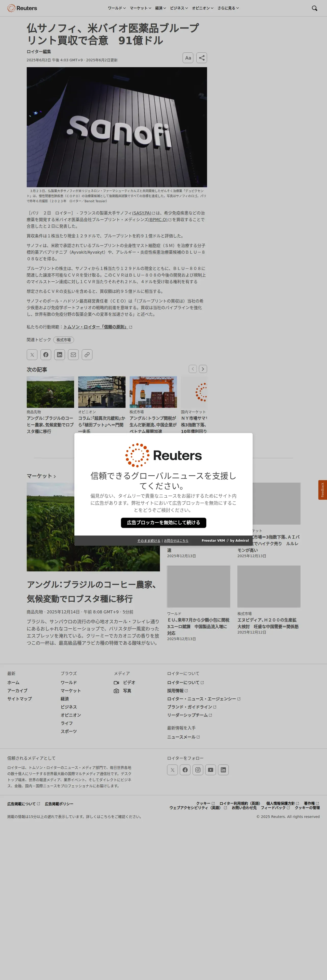Follow Reuters on X in the footer
Screen dimensions: 327x980
click(x=172, y=770)
